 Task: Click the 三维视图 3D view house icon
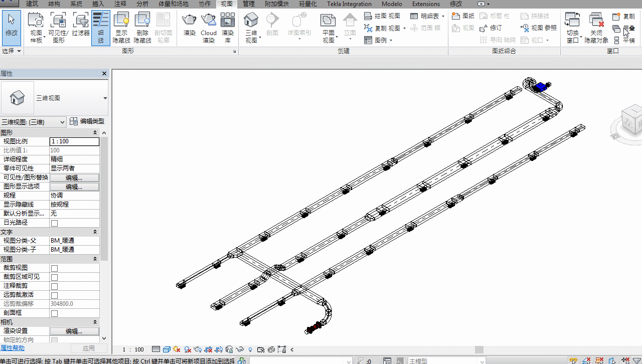coord(251,21)
